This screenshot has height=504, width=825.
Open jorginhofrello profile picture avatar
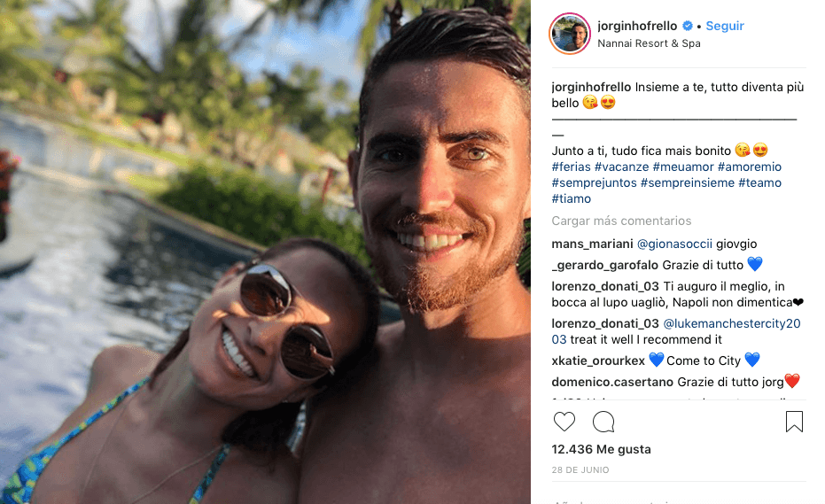[x=570, y=35]
